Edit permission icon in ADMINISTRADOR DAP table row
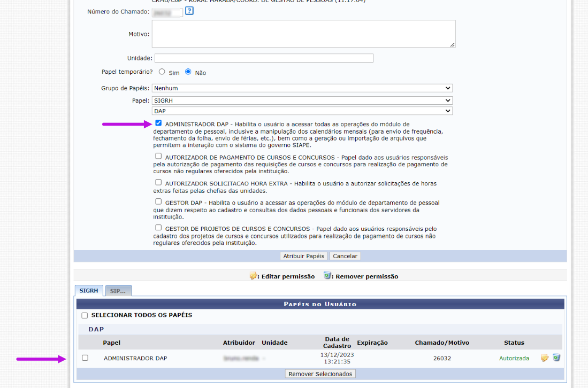 [545, 358]
